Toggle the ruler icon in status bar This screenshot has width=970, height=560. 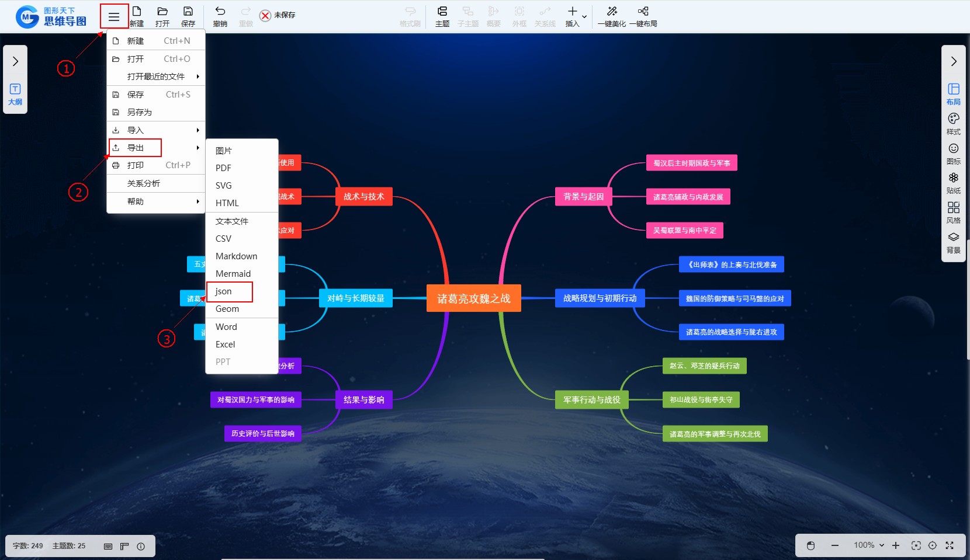(x=124, y=547)
